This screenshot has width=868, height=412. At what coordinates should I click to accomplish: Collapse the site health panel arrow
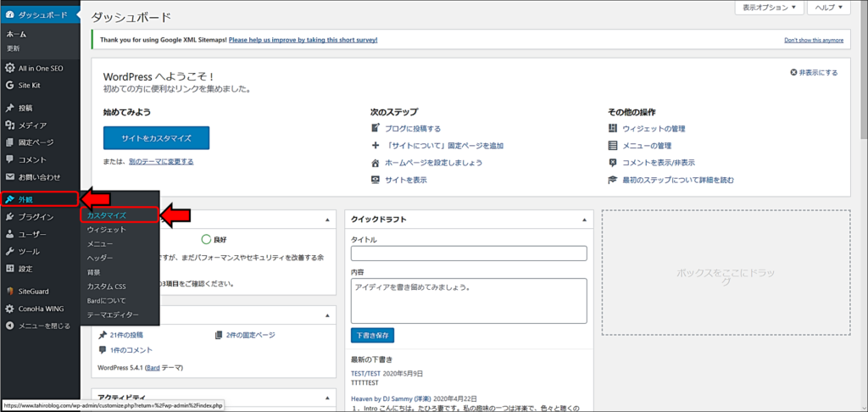coord(327,220)
